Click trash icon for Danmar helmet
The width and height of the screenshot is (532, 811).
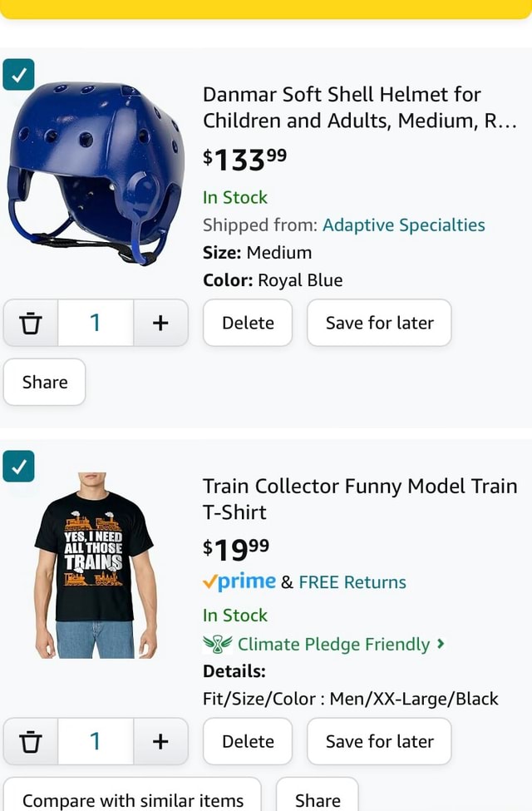tap(31, 323)
